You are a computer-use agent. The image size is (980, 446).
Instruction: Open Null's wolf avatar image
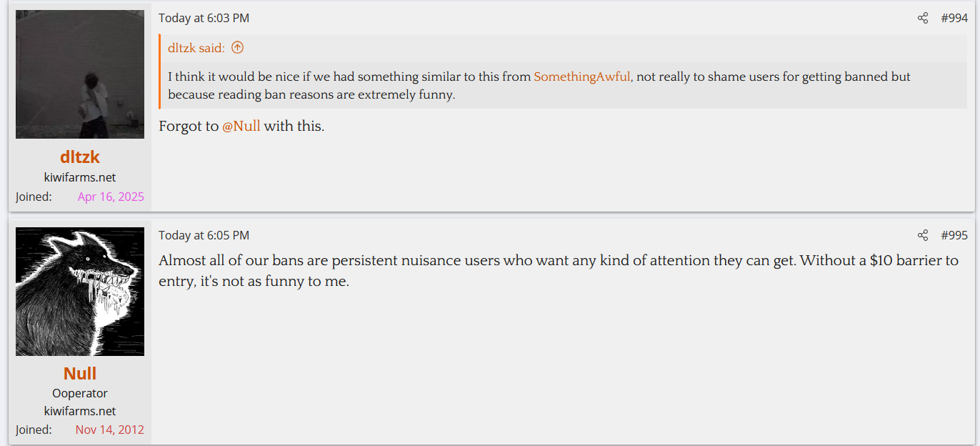click(80, 292)
